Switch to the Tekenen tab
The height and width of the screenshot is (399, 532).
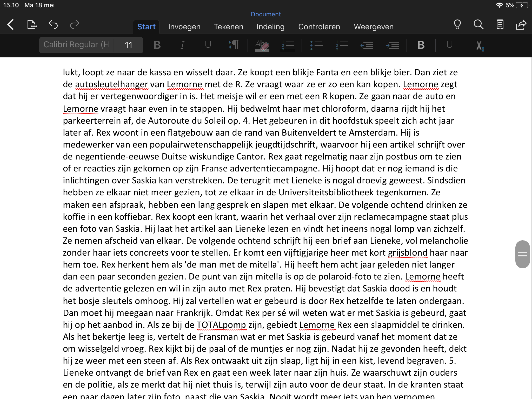[x=229, y=27]
